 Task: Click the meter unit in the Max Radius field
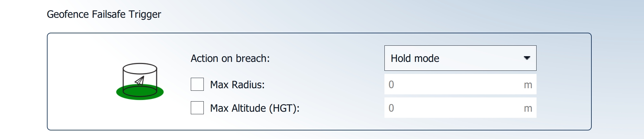[x=528, y=85]
